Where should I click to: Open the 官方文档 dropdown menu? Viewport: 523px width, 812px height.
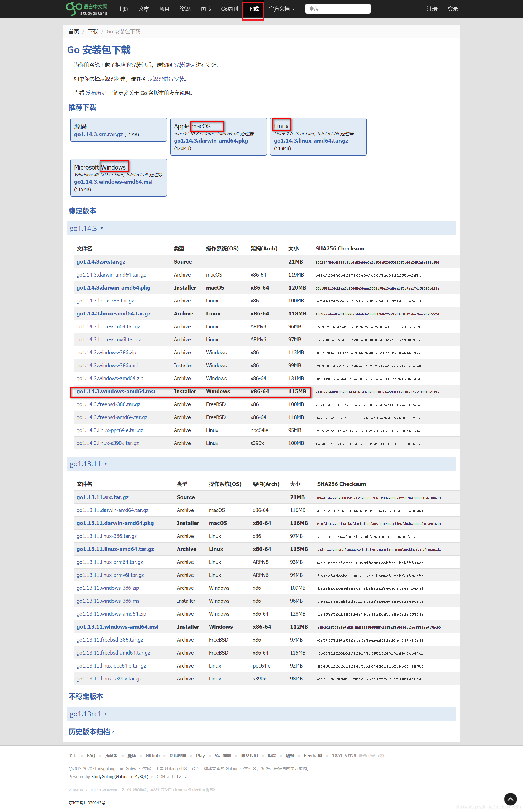281,9
